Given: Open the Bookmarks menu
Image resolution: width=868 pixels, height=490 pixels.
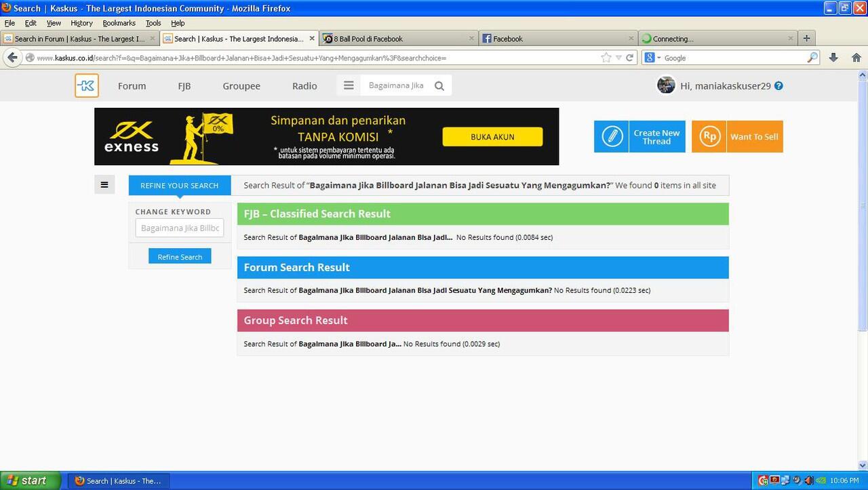Looking at the screenshot, I should click(119, 23).
